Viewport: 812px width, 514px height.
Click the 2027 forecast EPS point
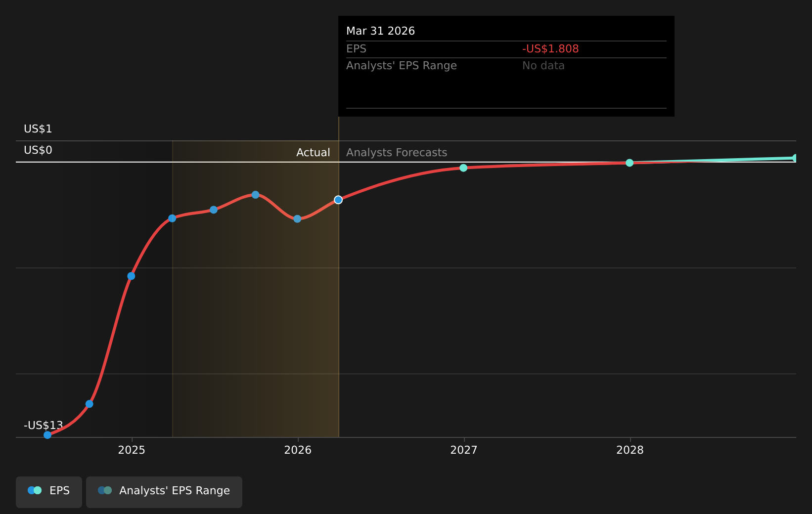pyautogui.click(x=463, y=168)
